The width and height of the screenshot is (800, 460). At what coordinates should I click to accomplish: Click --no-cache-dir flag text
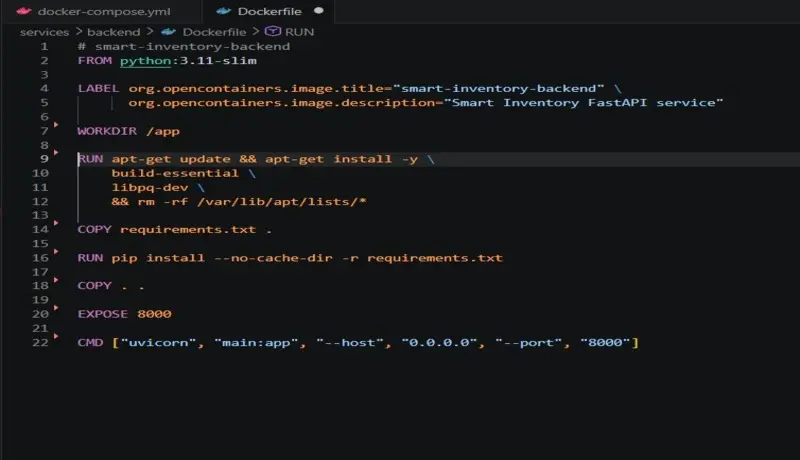(273, 258)
